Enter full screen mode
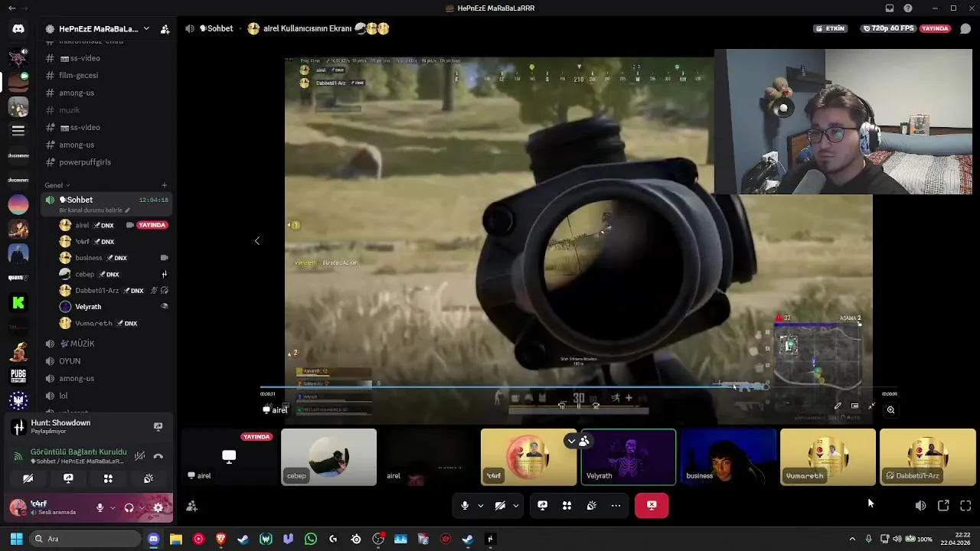 click(x=965, y=506)
